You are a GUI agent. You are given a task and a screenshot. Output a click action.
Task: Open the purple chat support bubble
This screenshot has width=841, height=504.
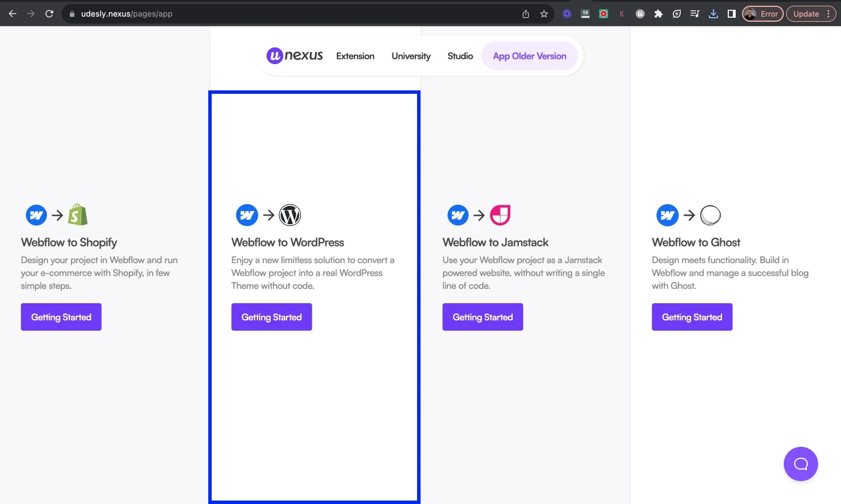click(801, 464)
